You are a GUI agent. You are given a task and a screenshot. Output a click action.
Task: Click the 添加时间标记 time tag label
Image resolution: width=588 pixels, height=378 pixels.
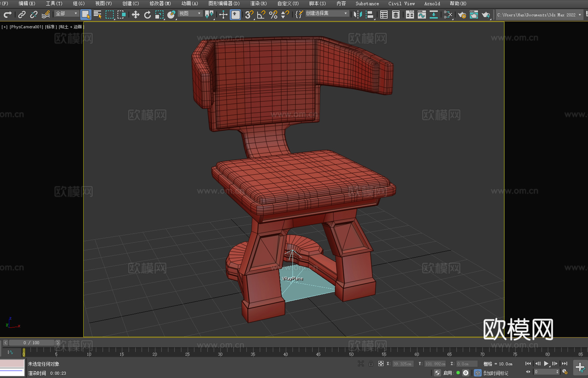click(496, 373)
